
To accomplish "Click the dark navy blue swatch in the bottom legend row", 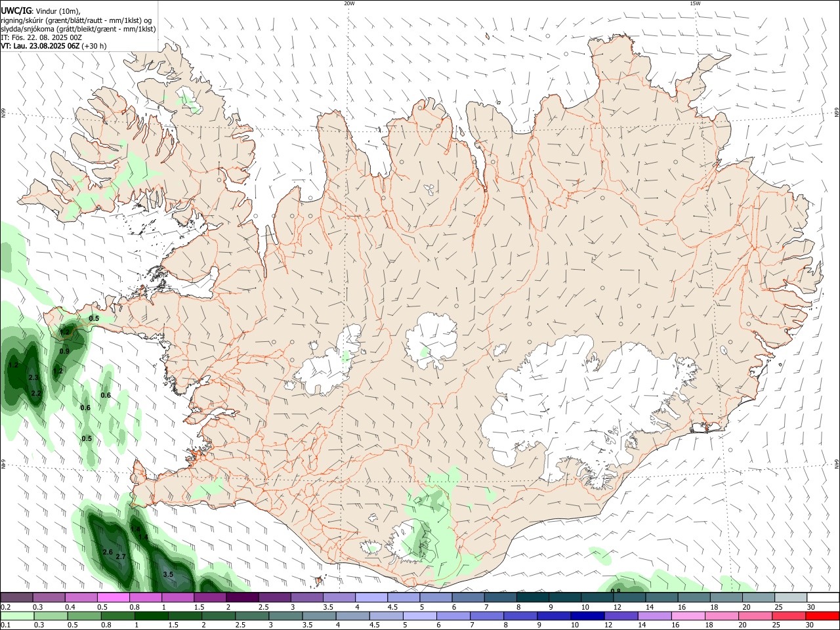I will pyautogui.click(x=587, y=616).
